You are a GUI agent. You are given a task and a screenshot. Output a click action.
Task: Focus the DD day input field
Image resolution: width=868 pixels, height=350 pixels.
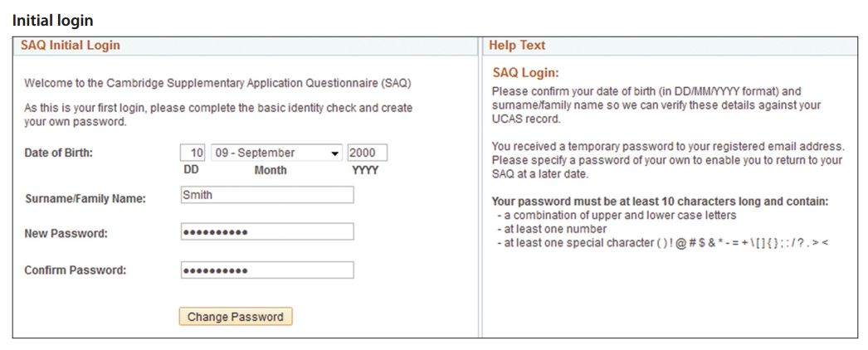193,153
